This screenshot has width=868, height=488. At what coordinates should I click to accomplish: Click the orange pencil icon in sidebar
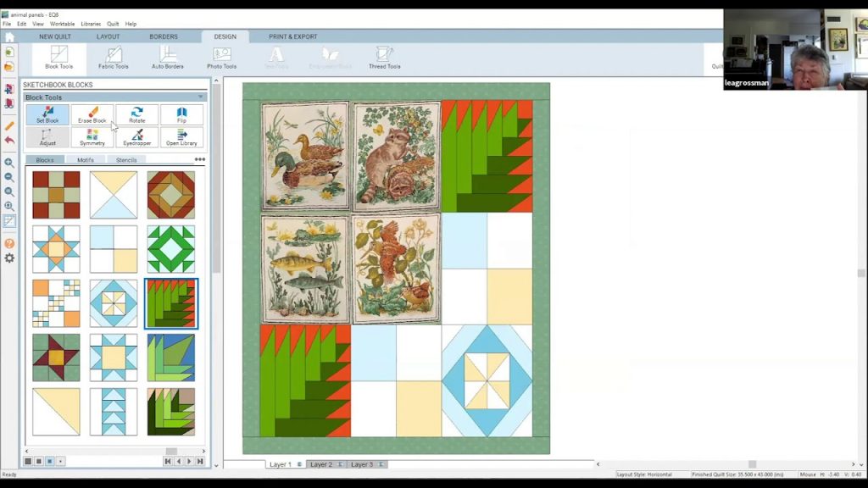[9, 125]
